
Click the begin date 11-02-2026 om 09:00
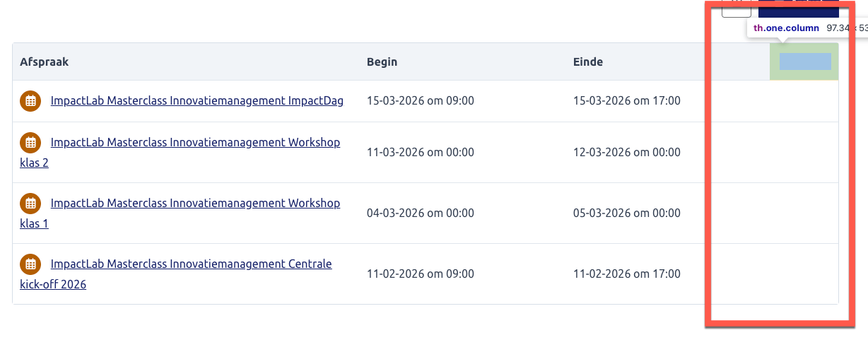(420, 274)
